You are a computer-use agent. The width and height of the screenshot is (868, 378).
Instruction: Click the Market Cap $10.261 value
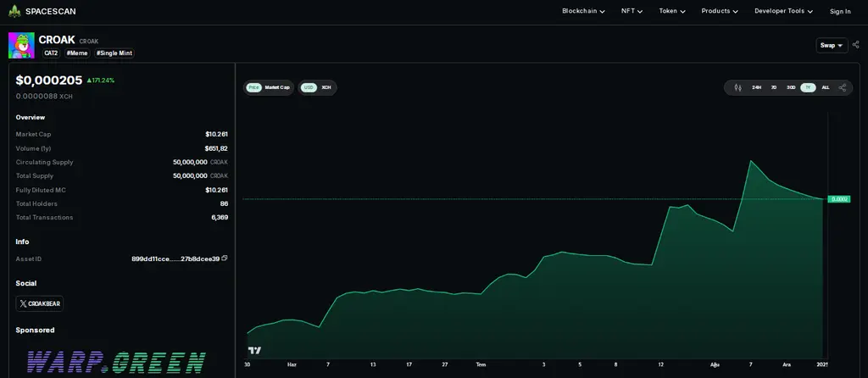216,134
